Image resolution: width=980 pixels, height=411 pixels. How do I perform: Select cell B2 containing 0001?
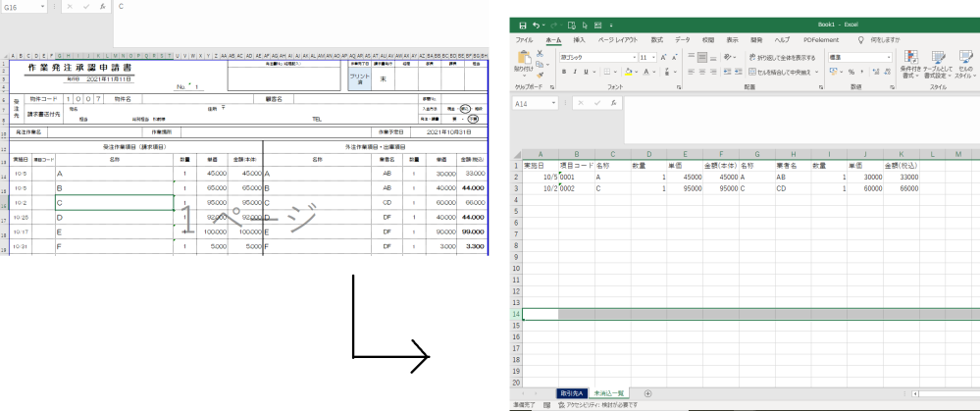click(577, 177)
